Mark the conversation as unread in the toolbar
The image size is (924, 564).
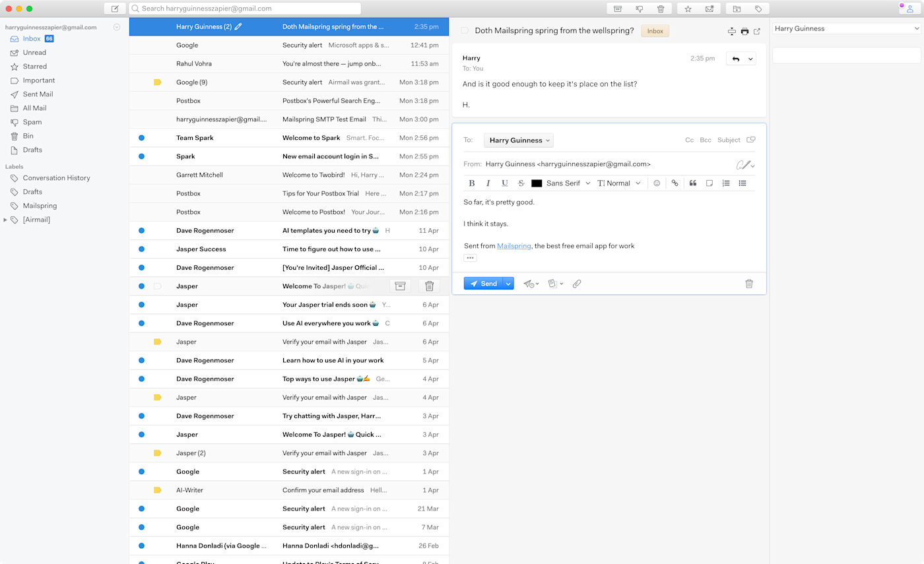[709, 9]
